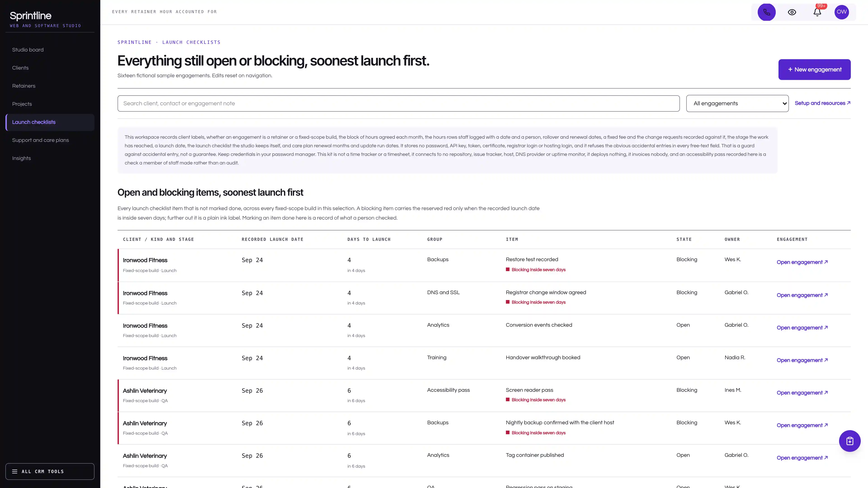Image resolution: width=868 pixels, height=488 pixels.
Task: Open engagement for Nightly backup confirmed row
Action: click(x=802, y=425)
